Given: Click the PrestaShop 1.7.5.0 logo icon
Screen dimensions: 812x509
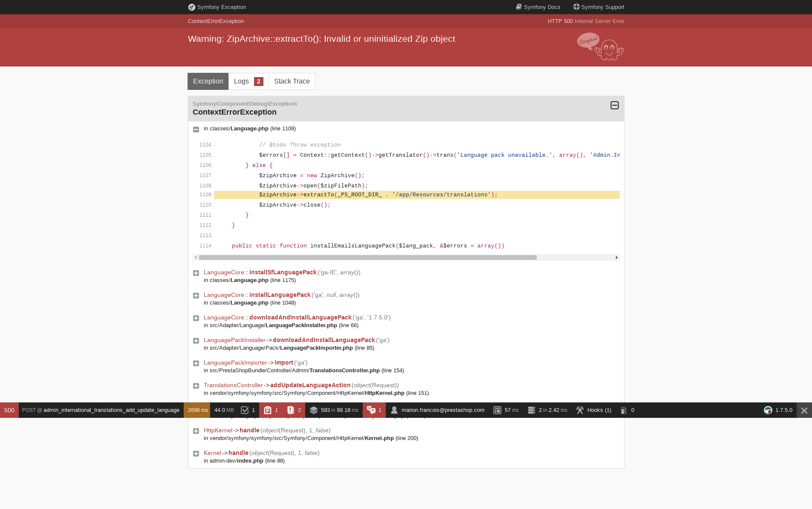Looking at the screenshot, I should [x=768, y=410].
